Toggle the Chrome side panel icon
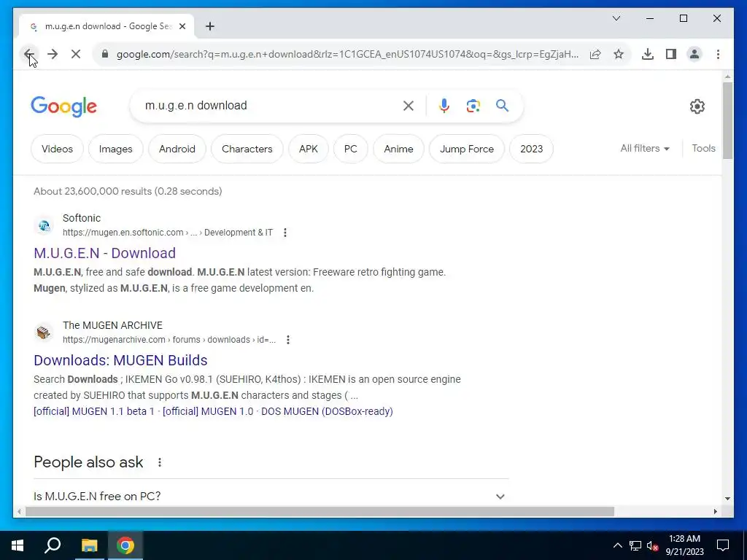Image resolution: width=747 pixels, height=560 pixels. click(671, 54)
